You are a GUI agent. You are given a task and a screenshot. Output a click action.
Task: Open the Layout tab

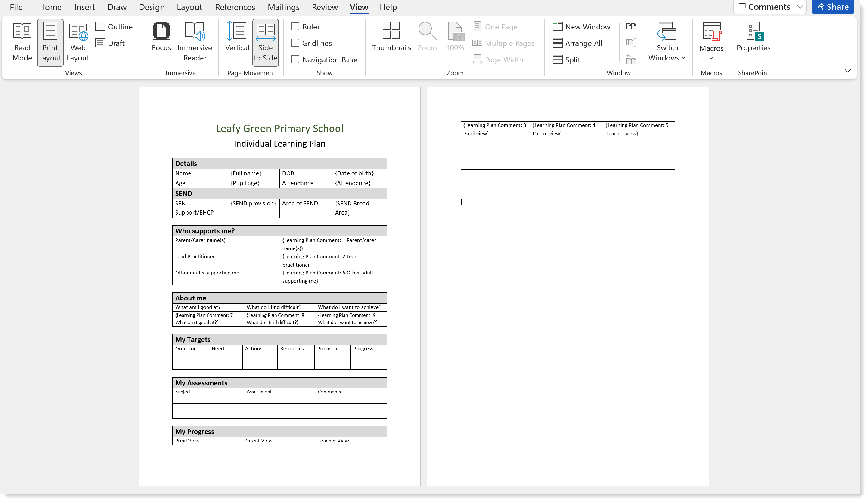point(189,7)
